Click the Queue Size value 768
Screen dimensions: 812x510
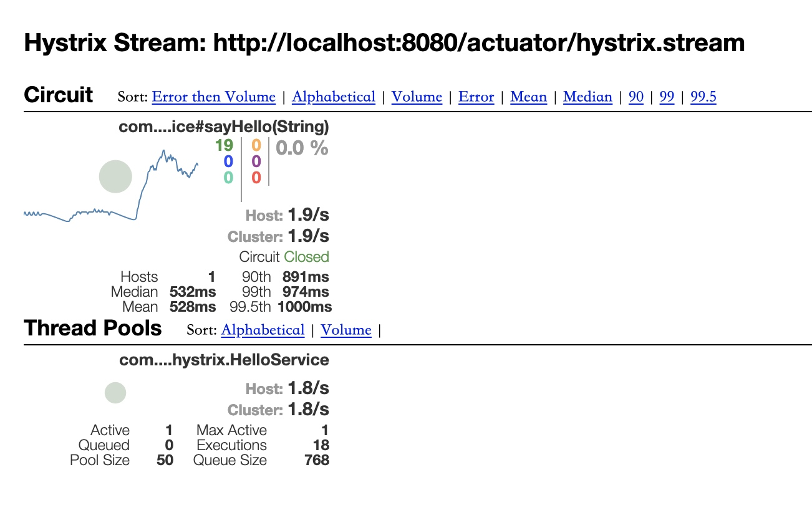pos(317,460)
